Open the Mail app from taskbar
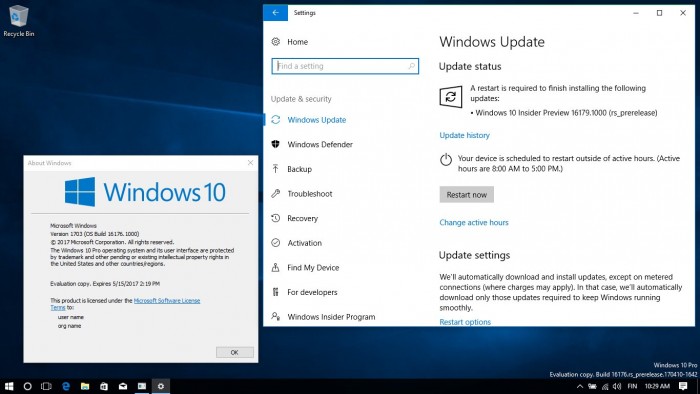Image resolution: width=700 pixels, height=394 pixels. pyautogui.click(x=123, y=386)
